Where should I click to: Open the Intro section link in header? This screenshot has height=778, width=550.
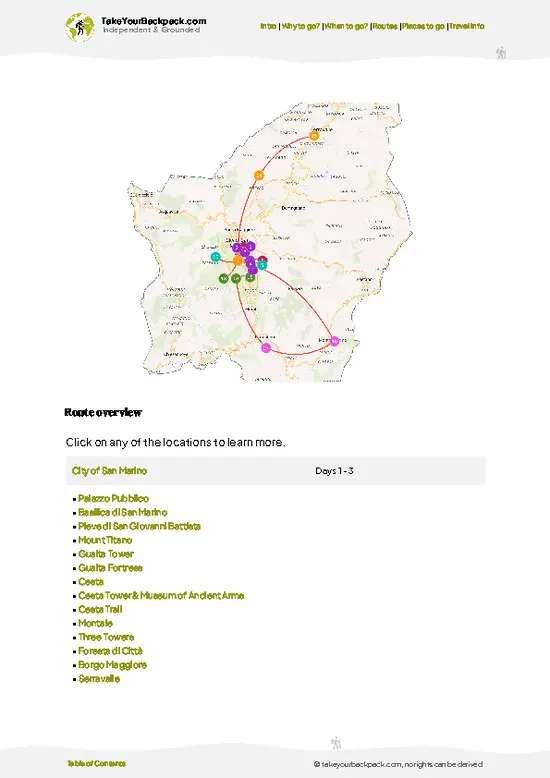tap(268, 26)
